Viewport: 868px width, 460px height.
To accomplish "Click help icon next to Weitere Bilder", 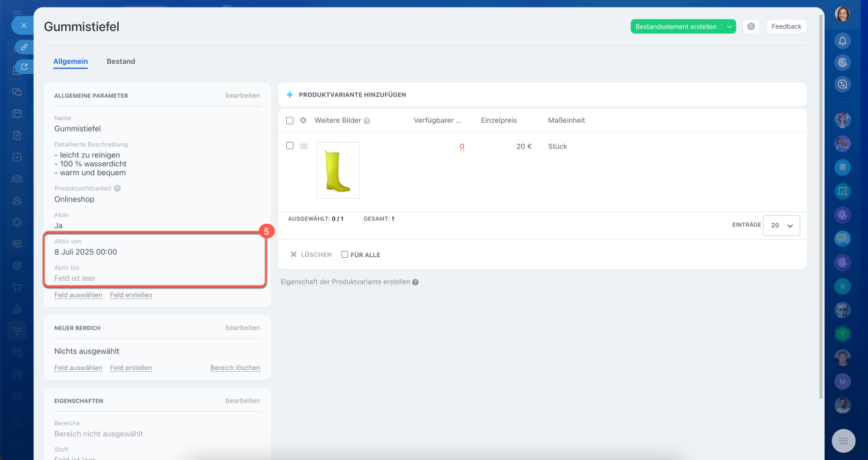I will tap(367, 121).
